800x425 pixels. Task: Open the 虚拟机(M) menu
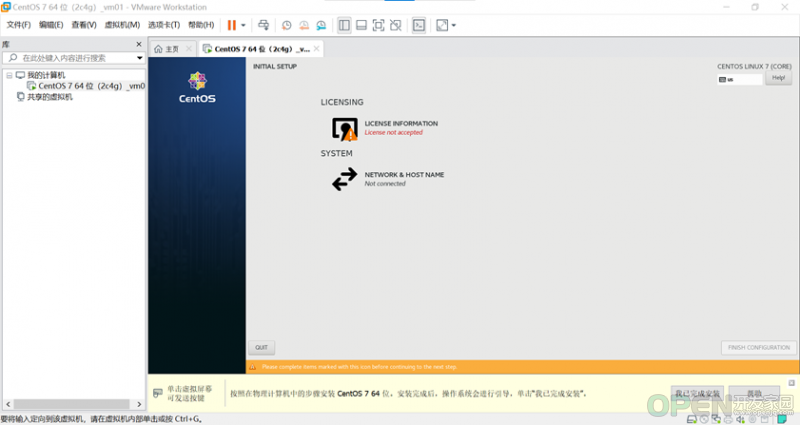[x=122, y=25]
